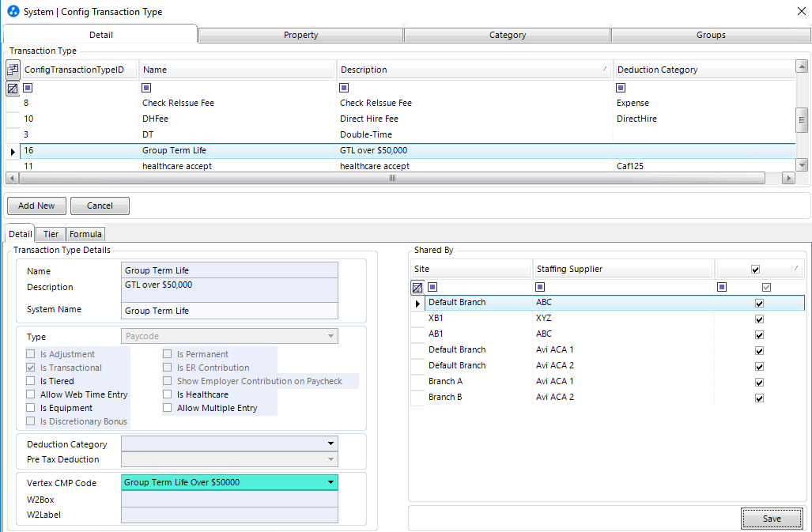The width and height of the screenshot is (812, 532).
Task: Toggle the Shared By header select-all checkbox
Action: click(x=755, y=270)
